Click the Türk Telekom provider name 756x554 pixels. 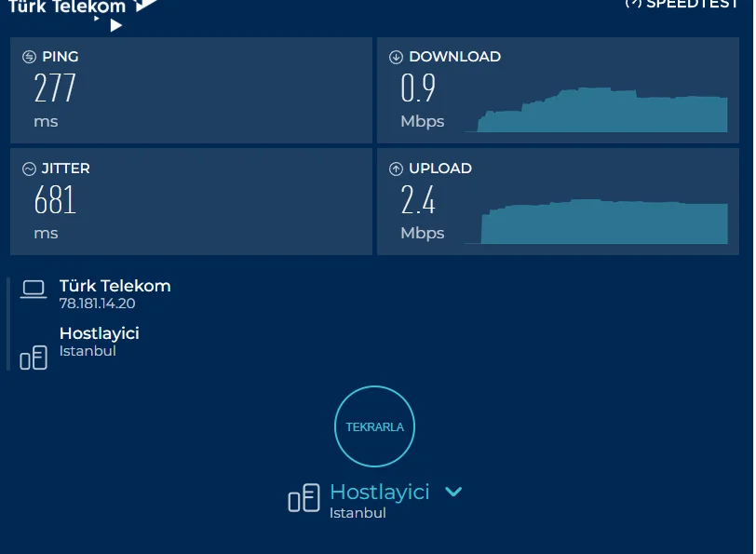click(x=115, y=286)
